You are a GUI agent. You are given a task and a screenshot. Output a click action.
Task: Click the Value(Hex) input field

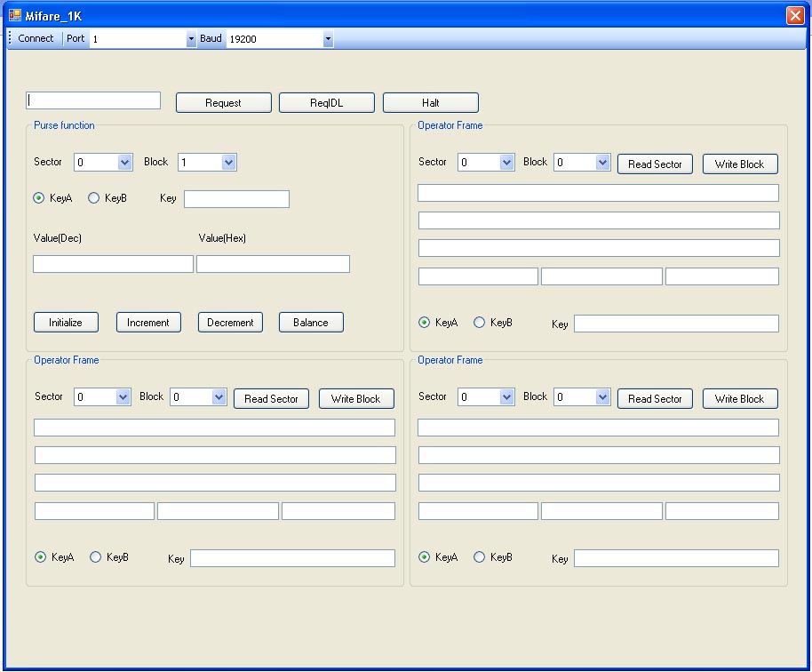tap(273, 264)
